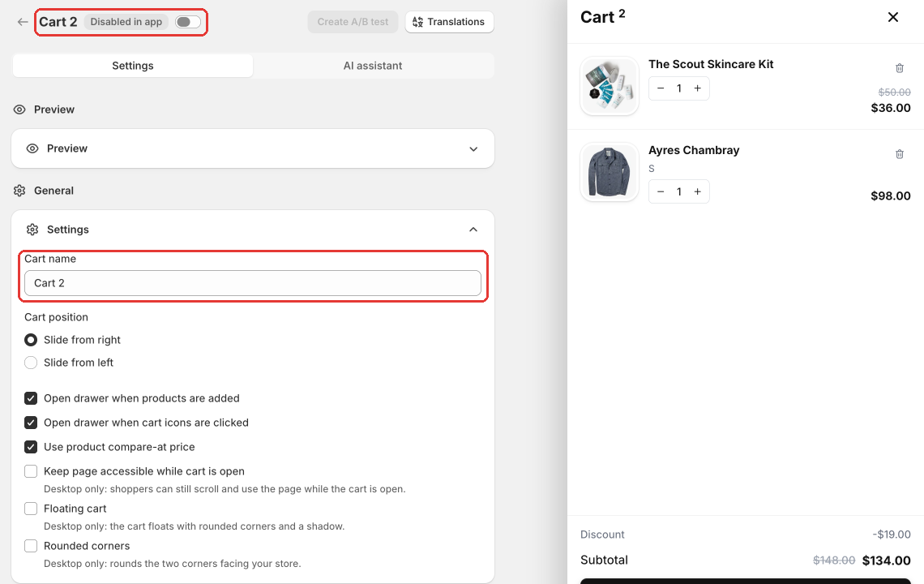Select Slide from right radio option
This screenshot has width=924, height=584.
point(31,340)
